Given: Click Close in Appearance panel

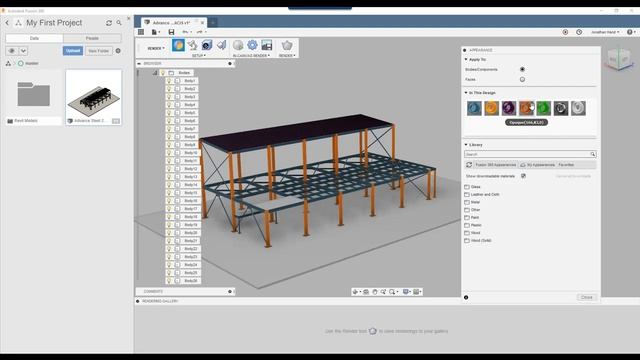Looking at the screenshot, I should click(587, 298).
